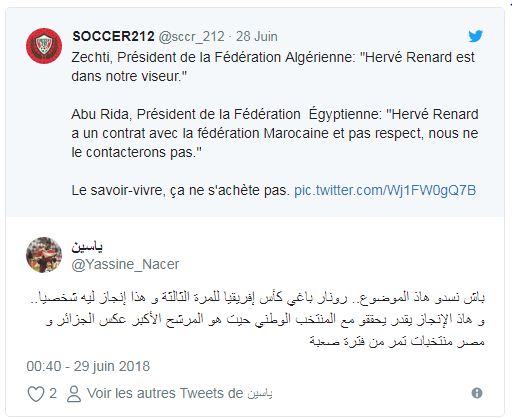The image size is (512, 419).
Task: Open the pic.twitter.com/Wj1FW0gQ7B link
Action: 385,190
